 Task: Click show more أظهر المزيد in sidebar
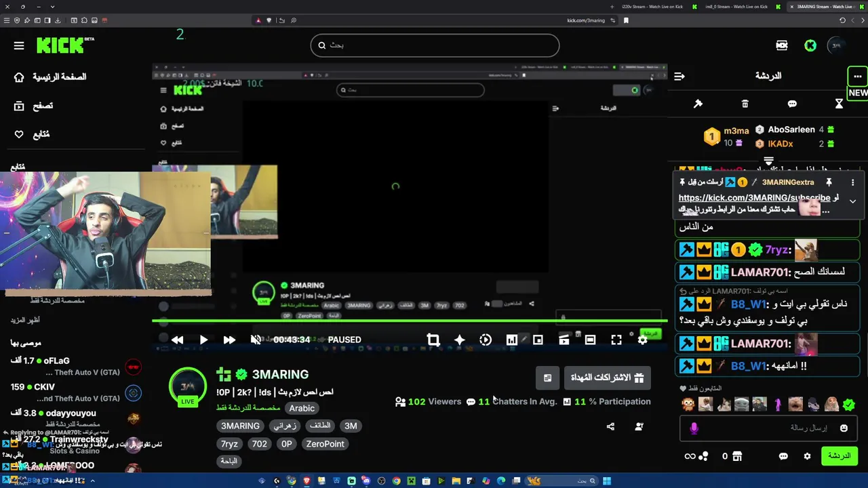click(x=25, y=319)
